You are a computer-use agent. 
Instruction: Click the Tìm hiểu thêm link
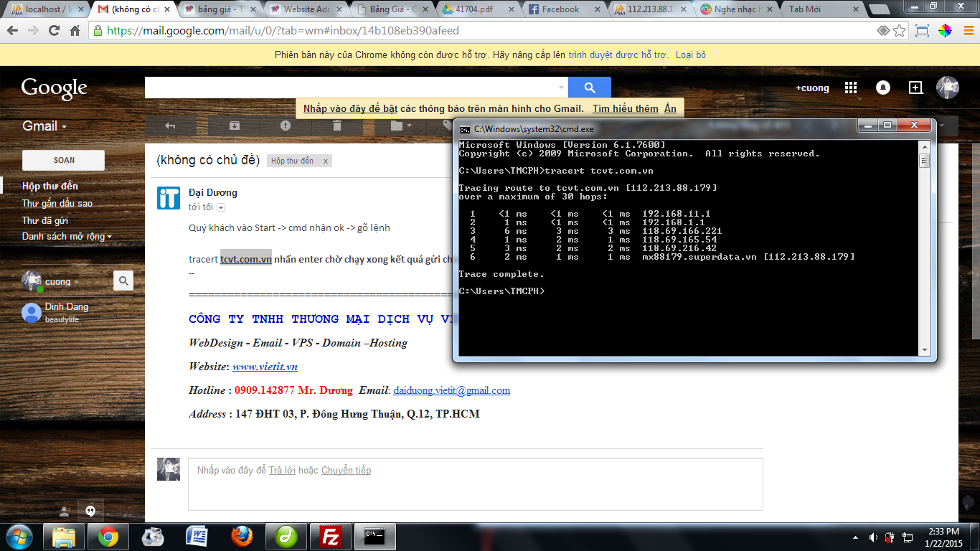click(x=626, y=108)
